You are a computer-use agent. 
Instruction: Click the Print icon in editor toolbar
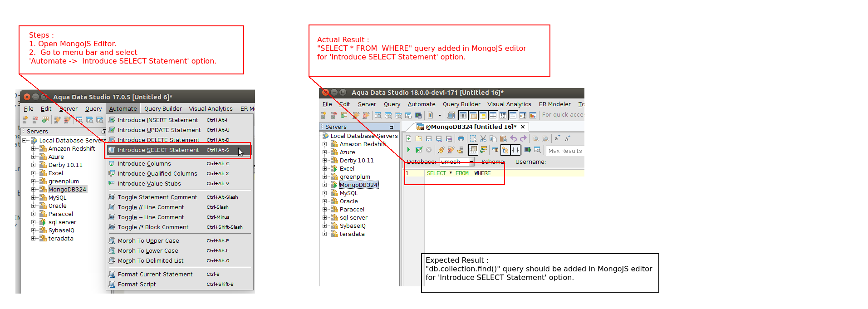(461, 138)
